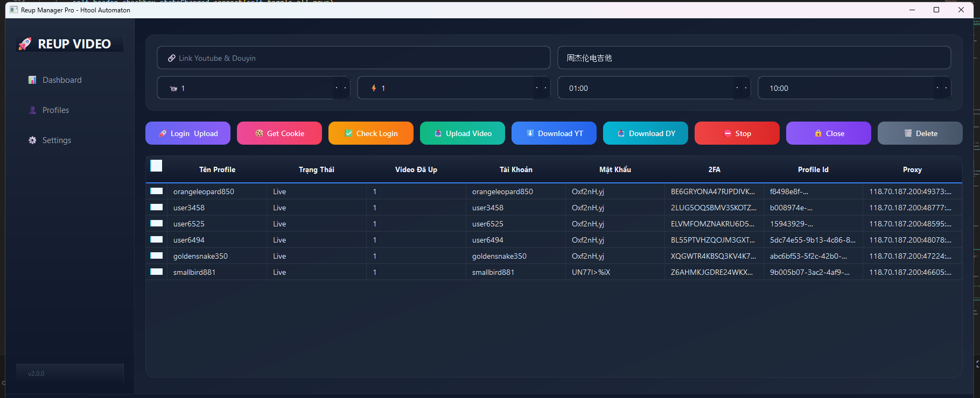Open the Profiles page from sidebar
Viewport: 980px width, 398px height.
pos(55,110)
